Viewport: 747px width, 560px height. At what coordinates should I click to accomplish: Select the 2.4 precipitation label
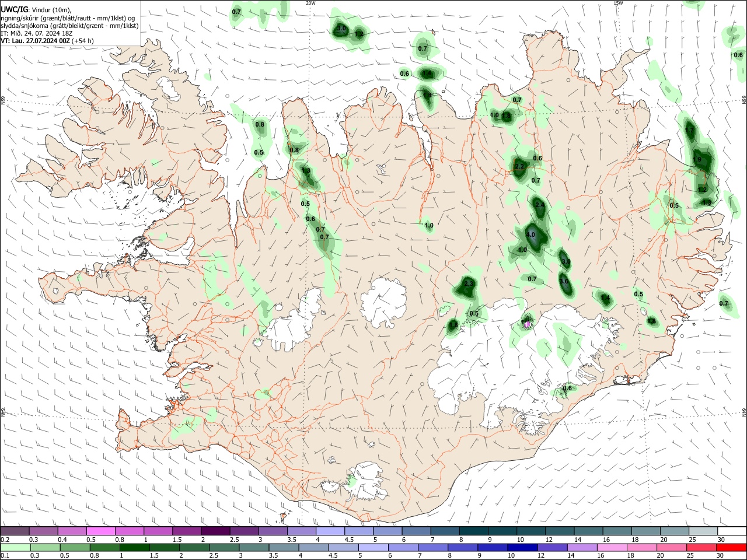pyautogui.click(x=540, y=205)
